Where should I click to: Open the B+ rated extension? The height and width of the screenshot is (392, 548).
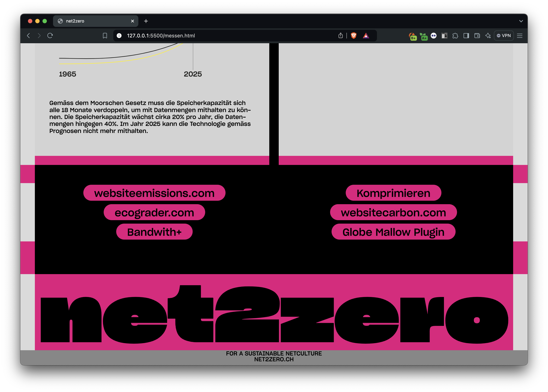(x=413, y=36)
